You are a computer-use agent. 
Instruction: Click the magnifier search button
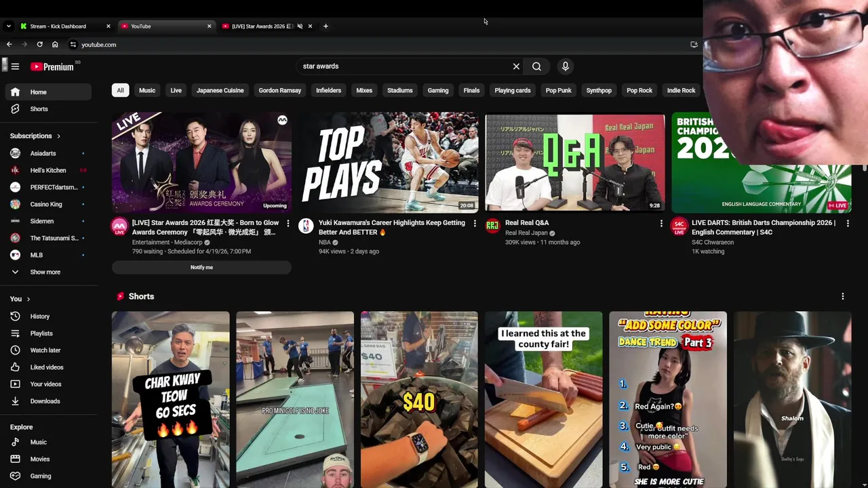(536, 66)
